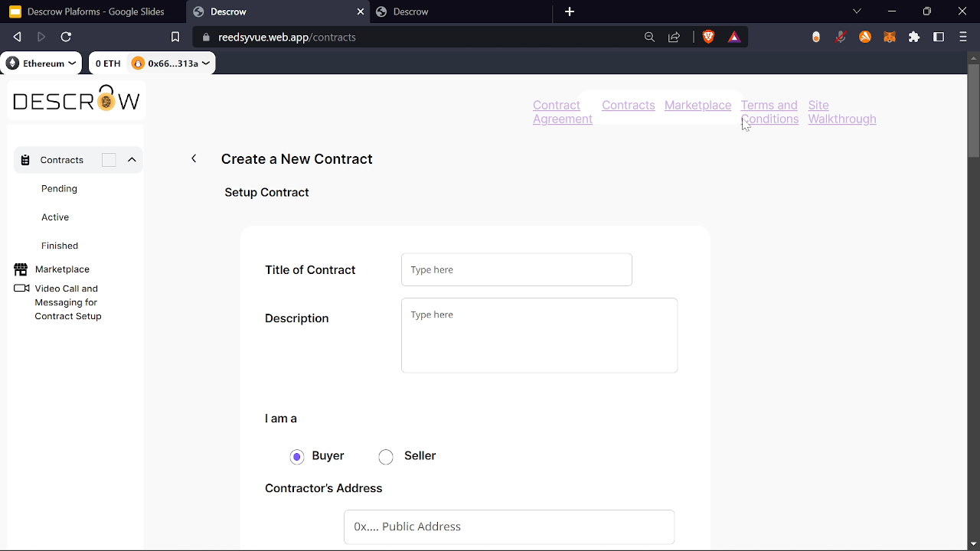Click the address bar URL reedsyvue.web.app/contracts
This screenshot has height=551, width=980.
287,37
